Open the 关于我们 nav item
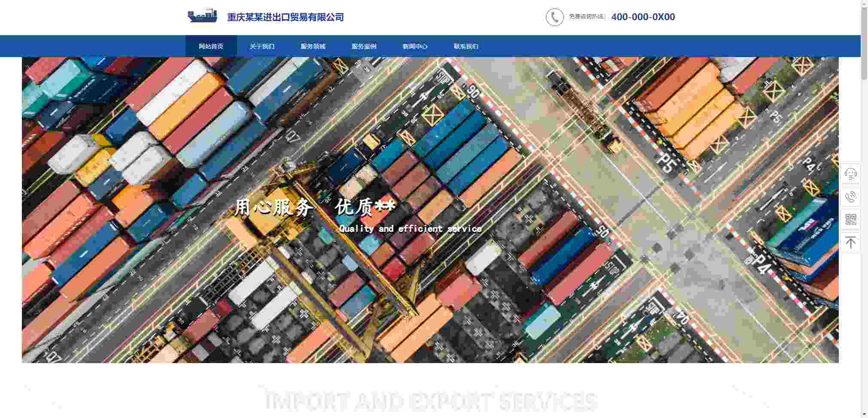This screenshot has width=868, height=418. 262,46
